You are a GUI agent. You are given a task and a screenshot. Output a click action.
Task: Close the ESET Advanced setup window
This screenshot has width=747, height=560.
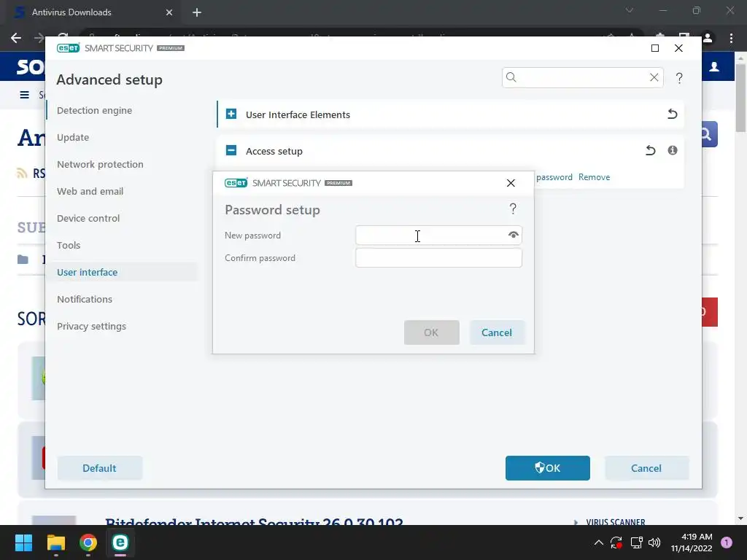click(678, 48)
